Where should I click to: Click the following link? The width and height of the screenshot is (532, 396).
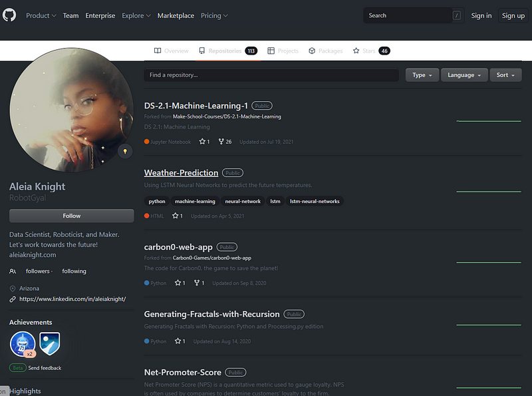pyautogui.click(x=74, y=271)
